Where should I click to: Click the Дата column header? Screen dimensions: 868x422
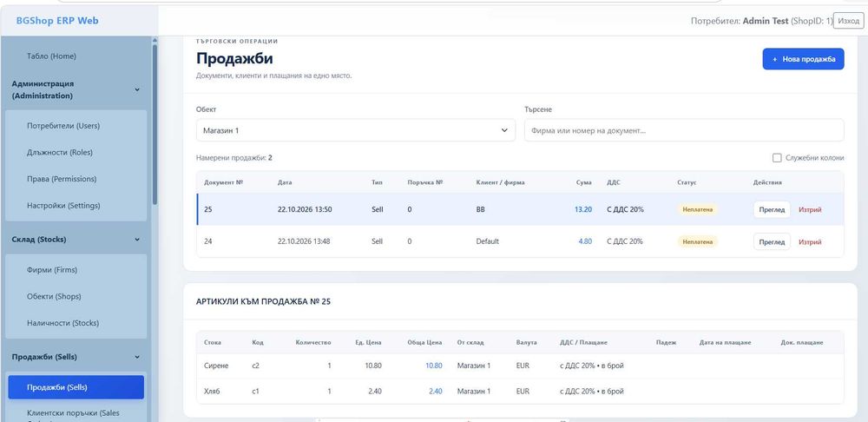click(x=285, y=182)
